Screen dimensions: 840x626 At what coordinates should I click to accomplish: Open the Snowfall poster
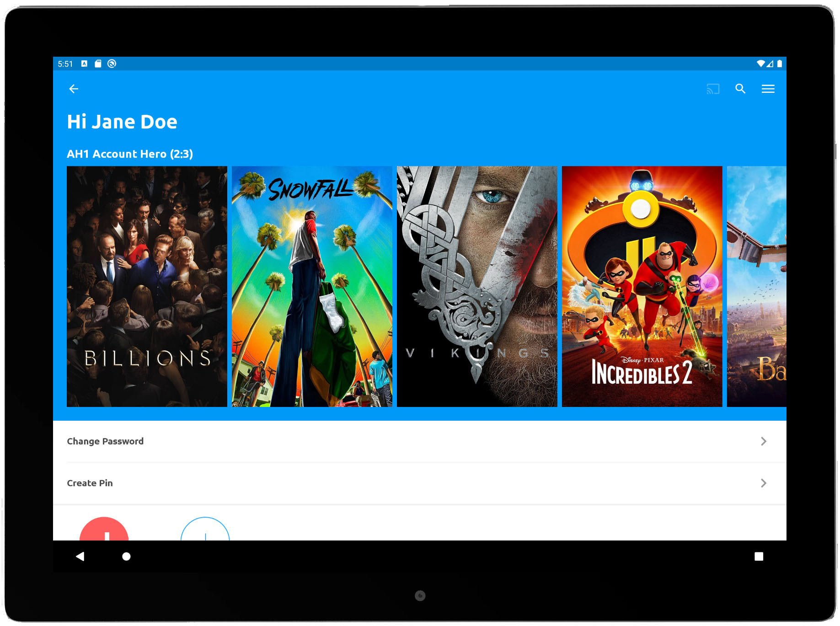(312, 286)
